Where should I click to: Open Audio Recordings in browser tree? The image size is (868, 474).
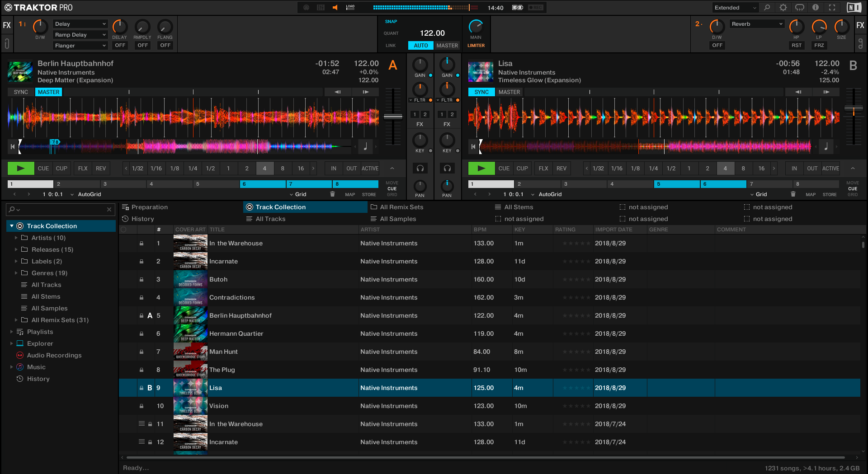pyautogui.click(x=54, y=355)
